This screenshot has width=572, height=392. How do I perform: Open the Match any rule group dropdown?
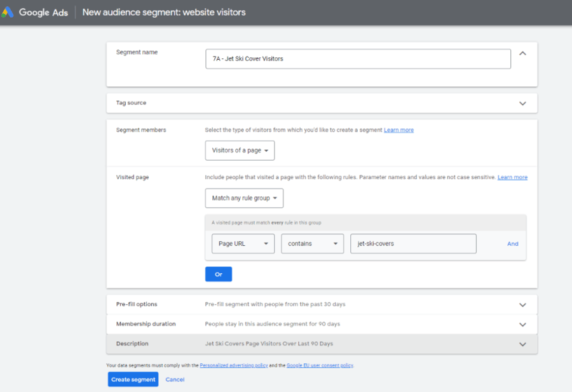244,198
